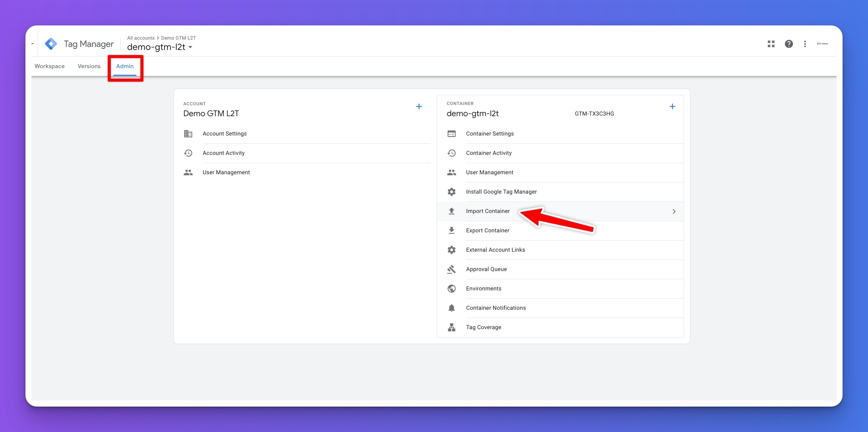The width and height of the screenshot is (868, 432).
Task: Click the Account Activity history icon
Action: click(x=188, y=153)
